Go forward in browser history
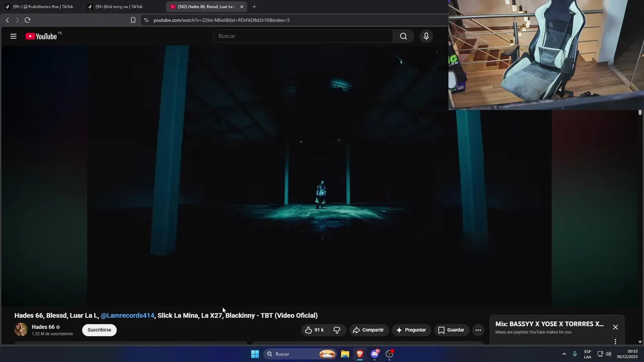The image size is (644, 362). [x=17, y=20]
